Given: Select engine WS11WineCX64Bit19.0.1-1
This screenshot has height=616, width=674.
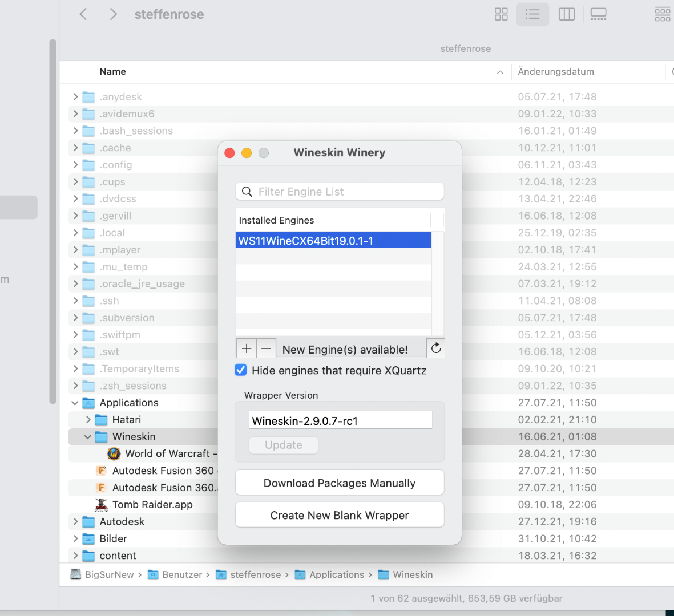Looking at the screenshot, I should pos(333,241).
